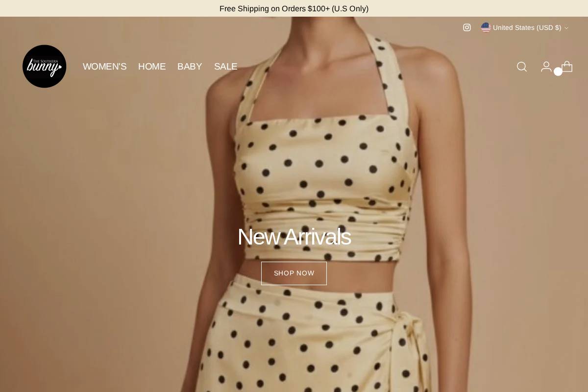Click the New Arrivals heading
This screenshot has height=392, width=588.
pyautogui.click(x=294, y=237)
